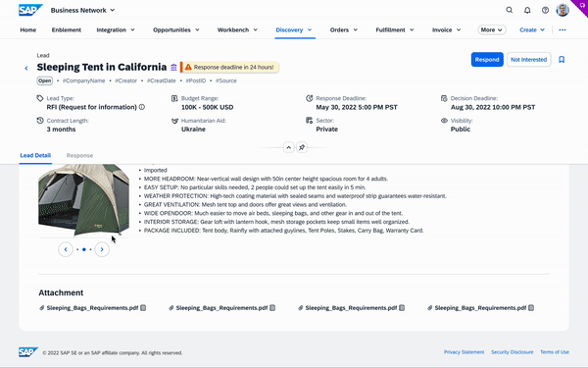Open the help question mark icon

click(x=545, y=10)
